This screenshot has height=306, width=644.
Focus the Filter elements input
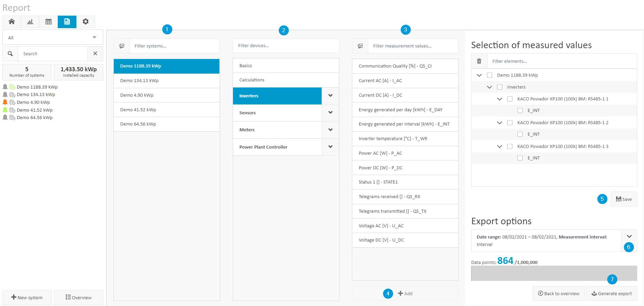(x=562, y=61)
